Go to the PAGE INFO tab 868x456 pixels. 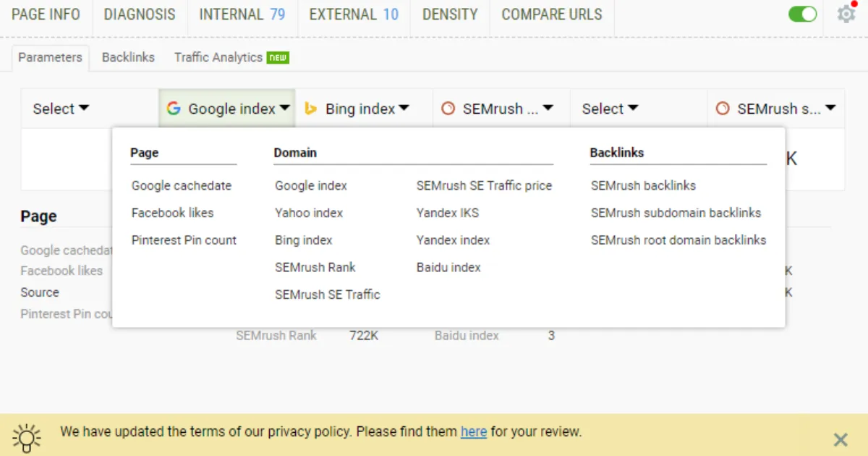(46, 14)
